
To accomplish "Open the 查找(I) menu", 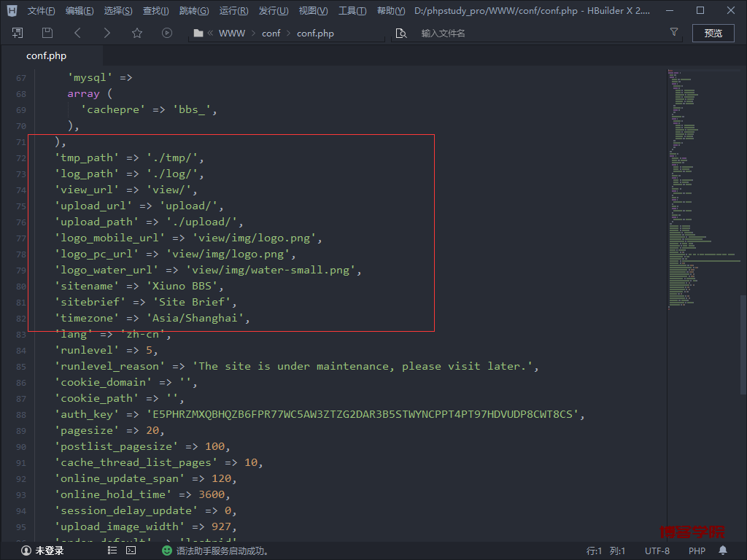I will [x=156, y=10].
